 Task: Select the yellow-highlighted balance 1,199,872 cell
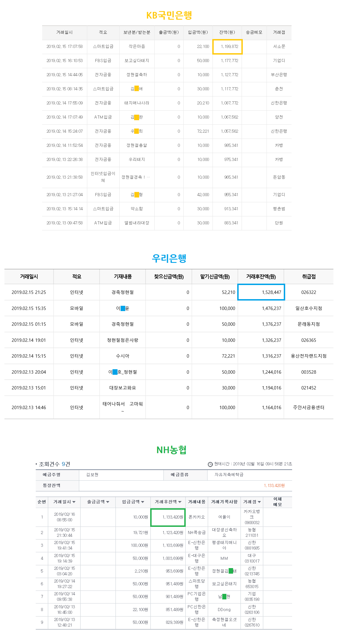coord(227,47)
